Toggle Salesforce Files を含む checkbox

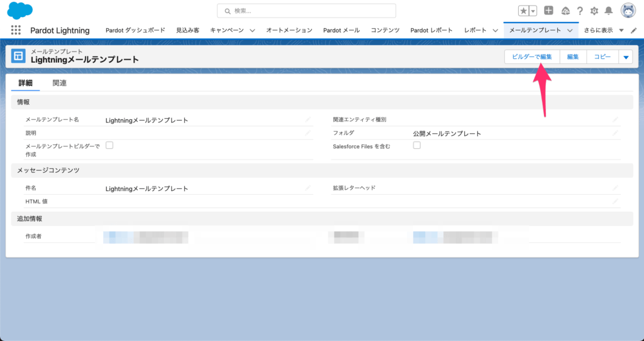point(416,145)
